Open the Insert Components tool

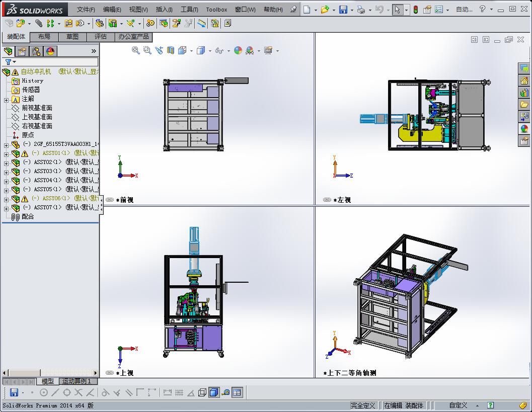(x=20, y=24)
